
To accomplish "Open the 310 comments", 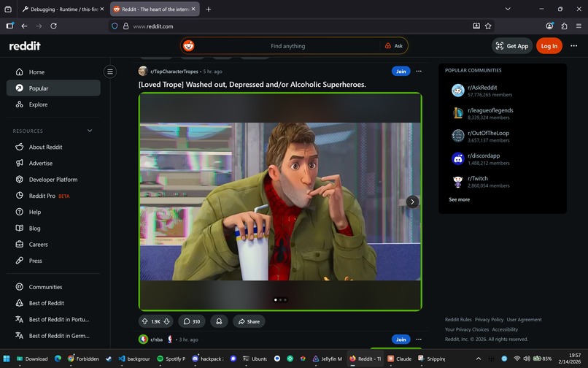I will pos(192,321).
